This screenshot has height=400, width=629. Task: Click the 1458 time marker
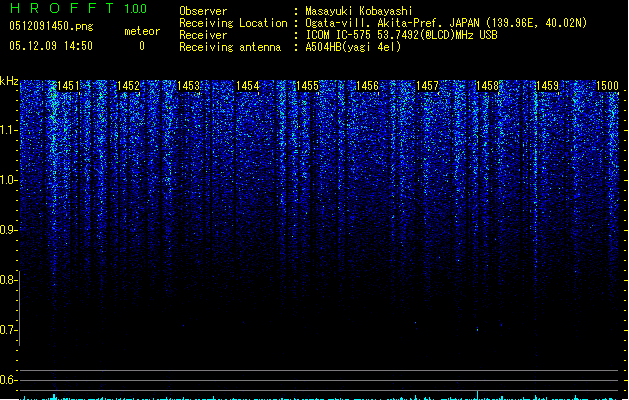pos(487,86)
